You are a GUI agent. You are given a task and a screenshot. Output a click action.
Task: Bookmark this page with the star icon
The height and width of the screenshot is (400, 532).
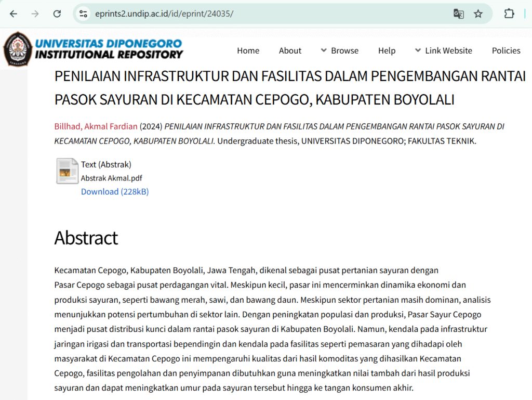tap(478, 14)
